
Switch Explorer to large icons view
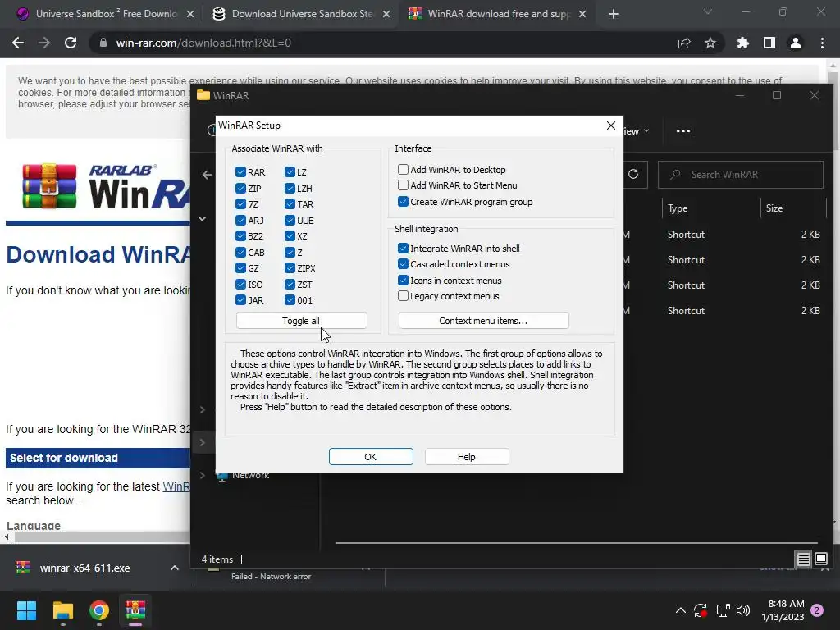pos(821,559)
